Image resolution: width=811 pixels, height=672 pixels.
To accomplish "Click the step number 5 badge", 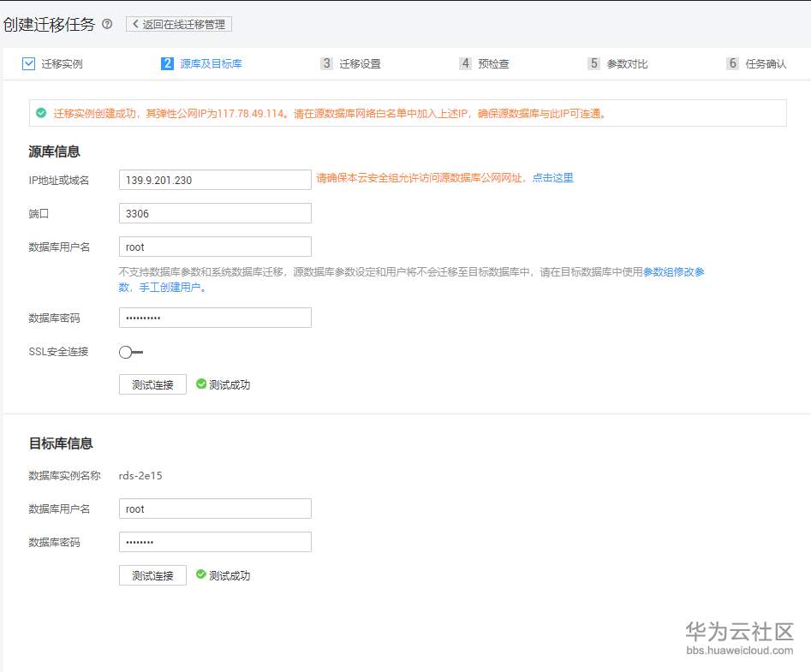I will tap(593, 63).
